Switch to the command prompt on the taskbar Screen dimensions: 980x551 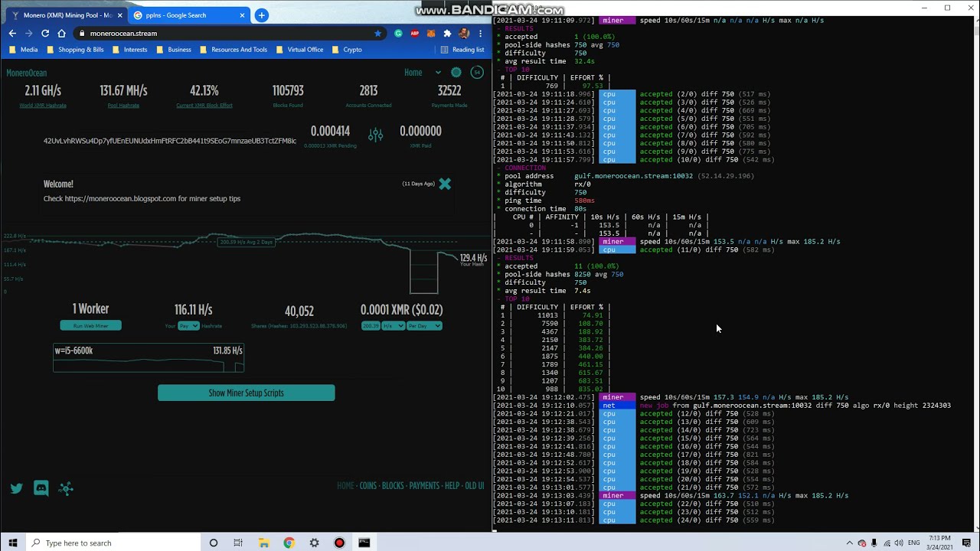pos(364,543)
